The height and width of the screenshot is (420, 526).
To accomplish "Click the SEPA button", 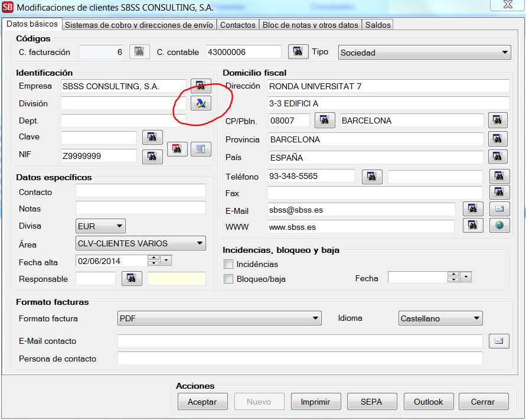I will pyautogui.click(x=371, y=402).
